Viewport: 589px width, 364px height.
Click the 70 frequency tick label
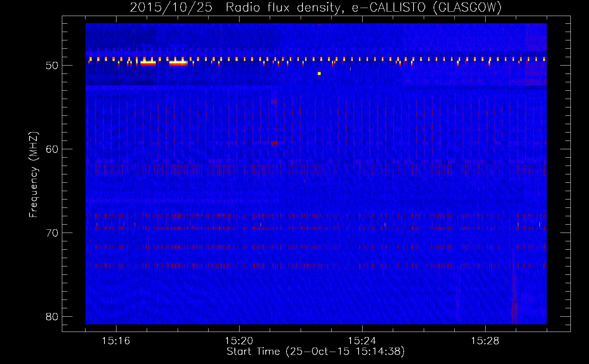tap(52, 233)
